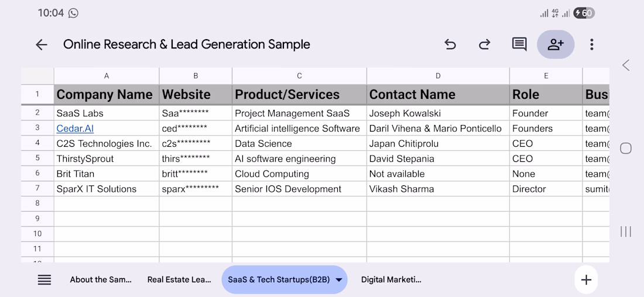
Task: Select the Company Name header cell
Action: pos(106,95)
